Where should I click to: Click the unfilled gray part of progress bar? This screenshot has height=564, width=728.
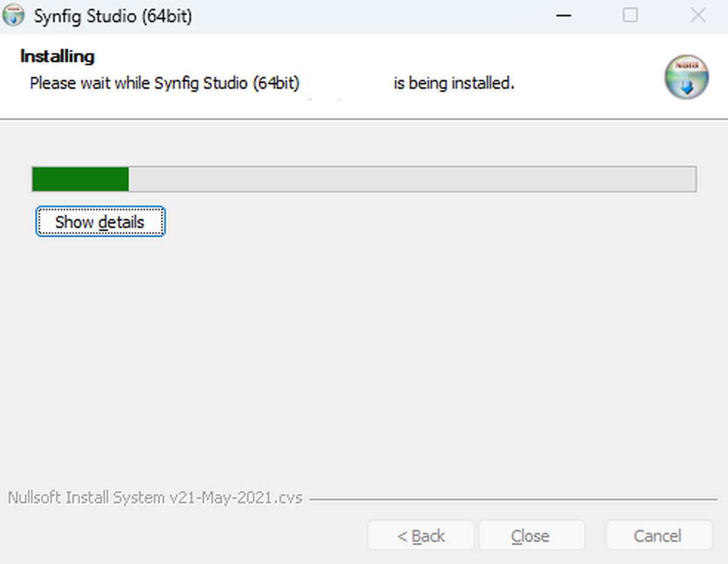coord(413,179)
